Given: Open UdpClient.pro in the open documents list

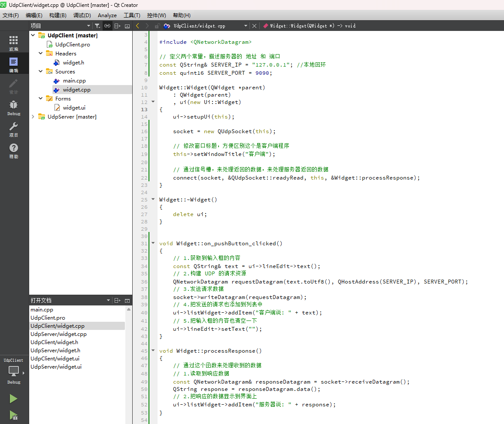Looking at the screenshot, I should click(48, 317).
